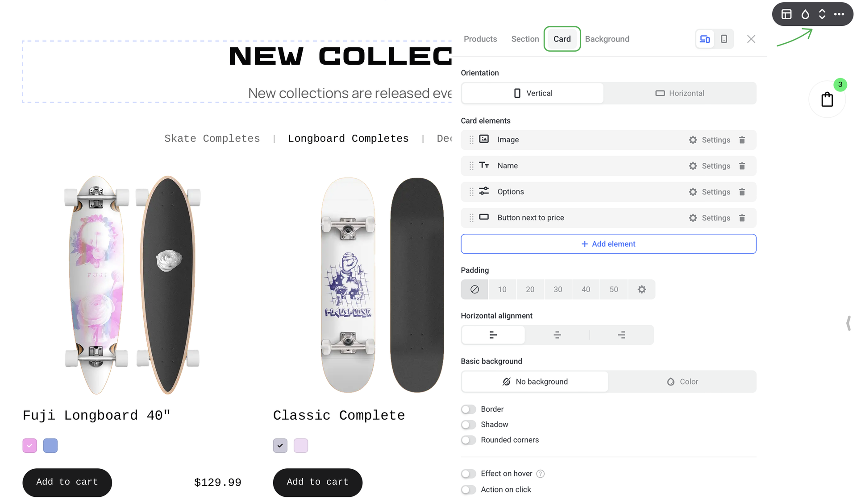Screen dimensions: 857x504
Task: Select the blue color swatch for Fuji Longboard
Action: tap(50, 446)
